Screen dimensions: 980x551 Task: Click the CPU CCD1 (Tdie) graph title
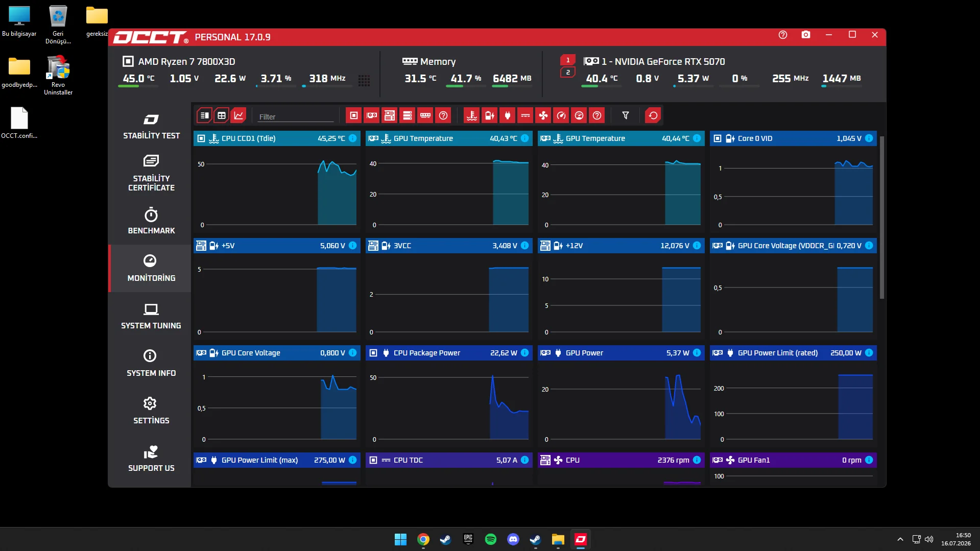249,138
